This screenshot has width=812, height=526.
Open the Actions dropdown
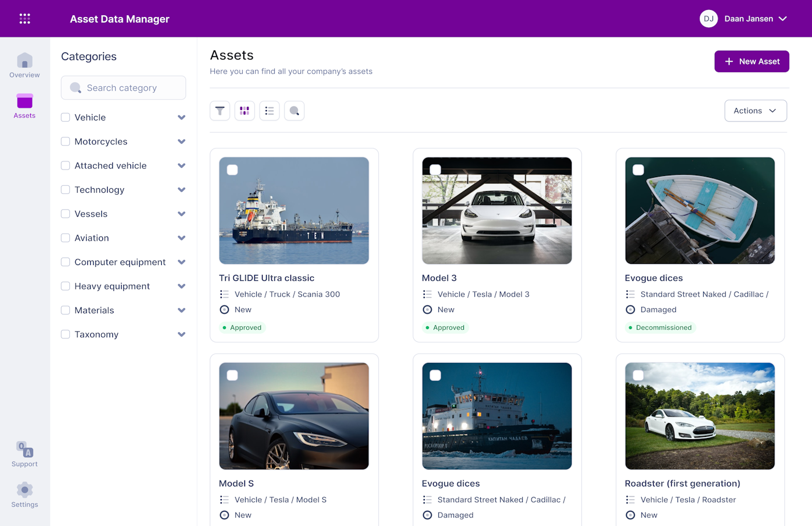click(755, 111)
